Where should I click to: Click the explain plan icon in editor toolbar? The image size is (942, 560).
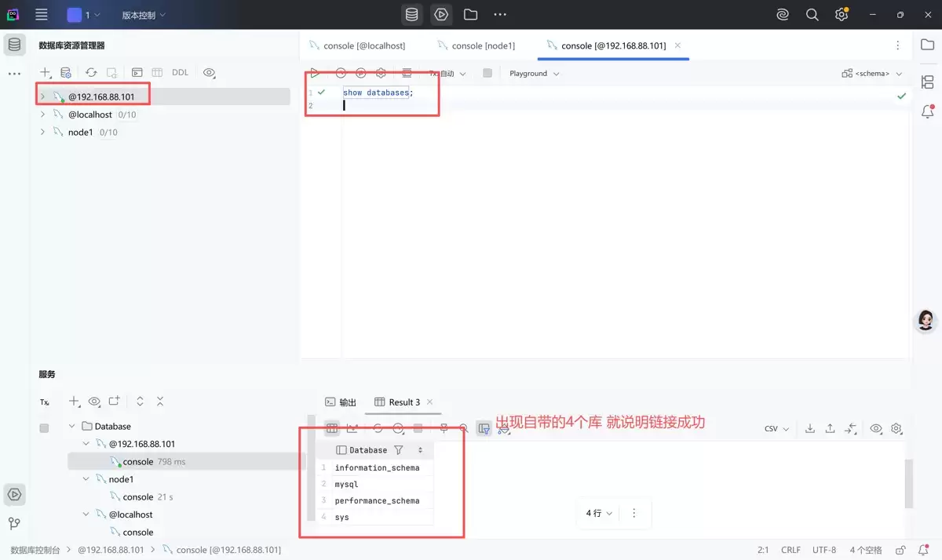361,73
